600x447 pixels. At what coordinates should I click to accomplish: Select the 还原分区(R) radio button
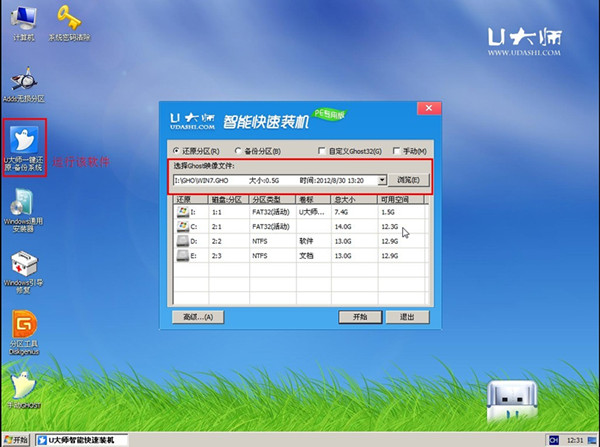point(176,151)
